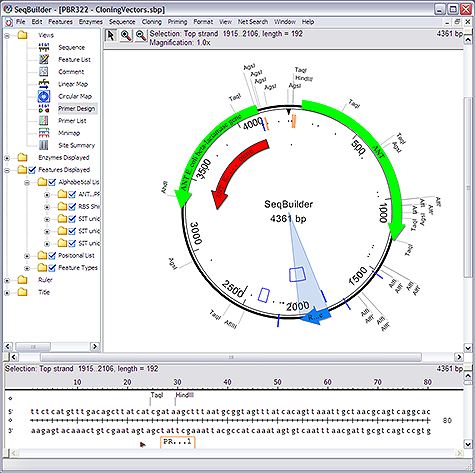
Task: Open the Site Summary view icon
Action: pyautogui.click(x=44, y=145)
